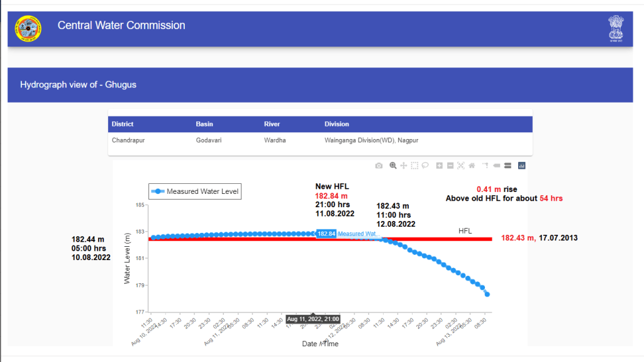Enable compare data on hover
Screen dimensions: 644x362
(507, 166)
